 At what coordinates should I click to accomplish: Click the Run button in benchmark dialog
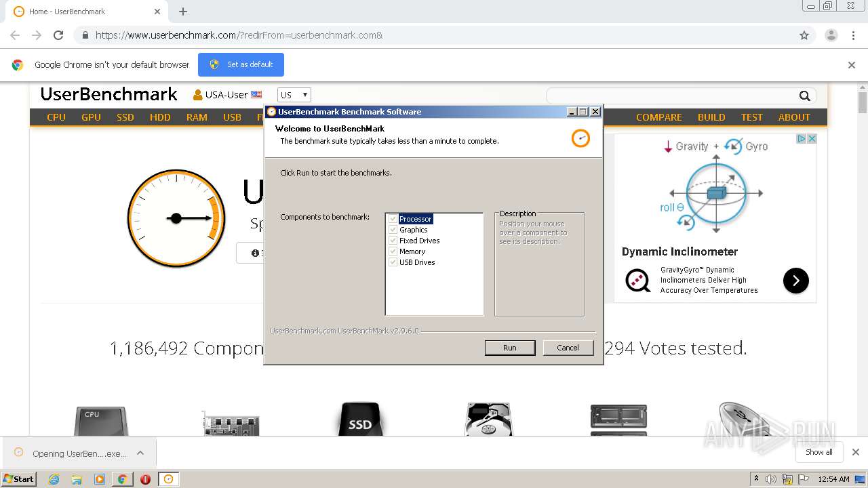tap(509, 348)
